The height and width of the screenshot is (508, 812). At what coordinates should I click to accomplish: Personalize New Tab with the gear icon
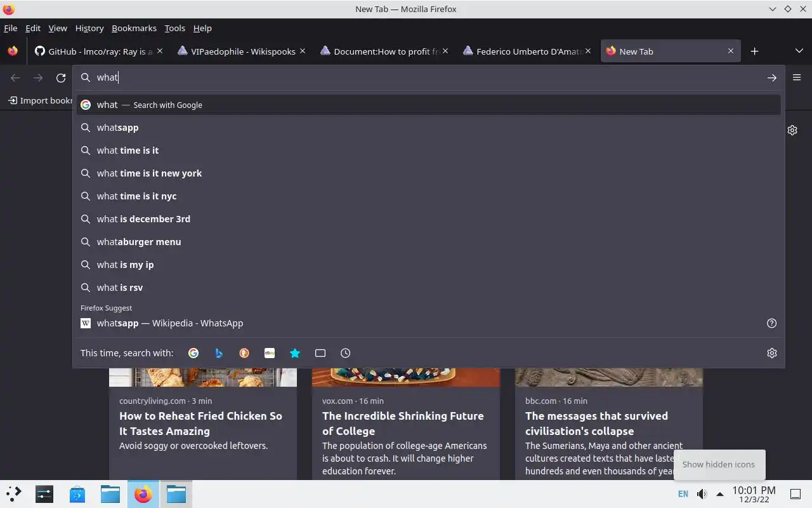tap(792, 130)
